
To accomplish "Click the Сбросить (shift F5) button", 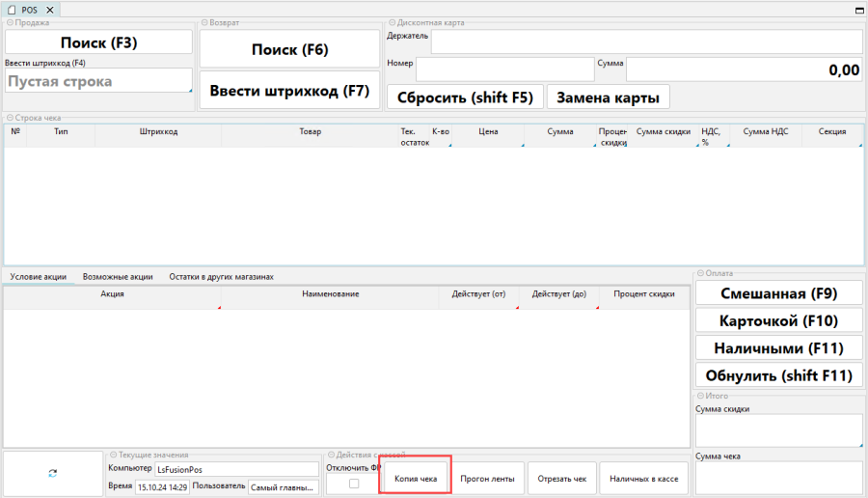I will pyautogui.click(x=464, y=97).
